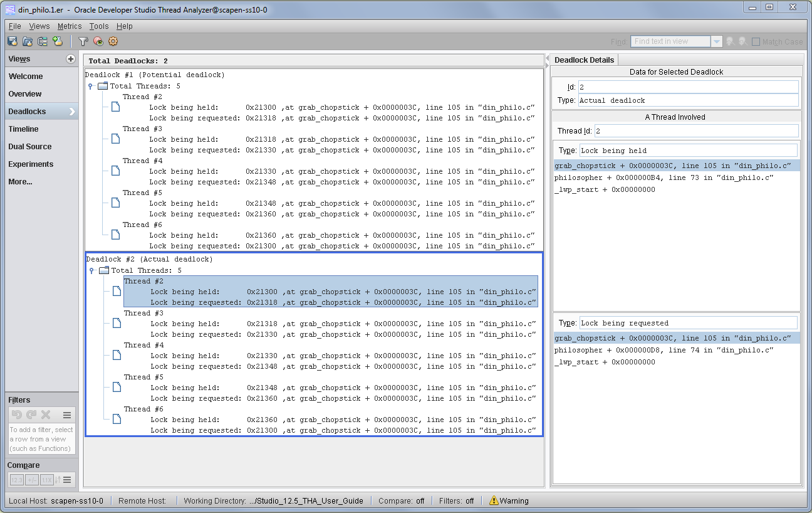Click the Compare reverse-order arrows icon

(58, 480)
